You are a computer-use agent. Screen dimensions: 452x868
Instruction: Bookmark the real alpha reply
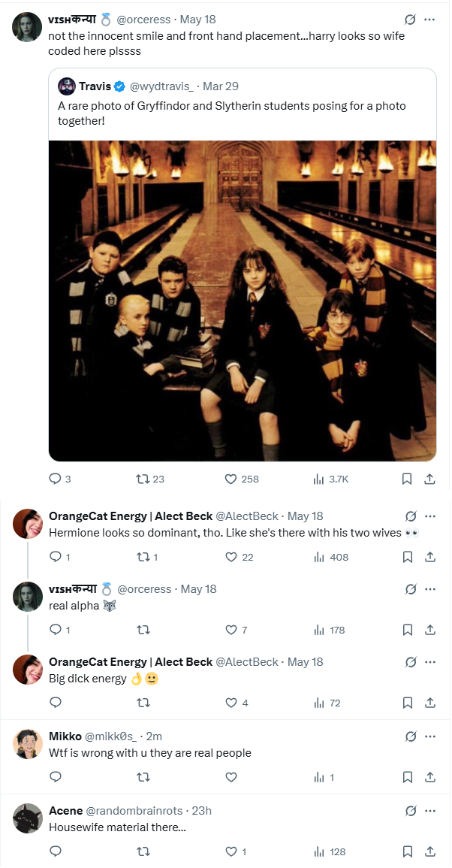407,630
